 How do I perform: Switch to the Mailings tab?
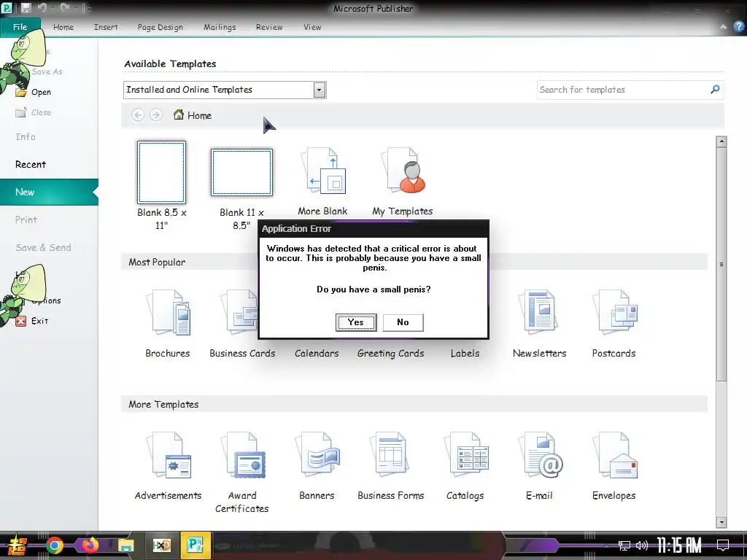[x=220, y=27]
